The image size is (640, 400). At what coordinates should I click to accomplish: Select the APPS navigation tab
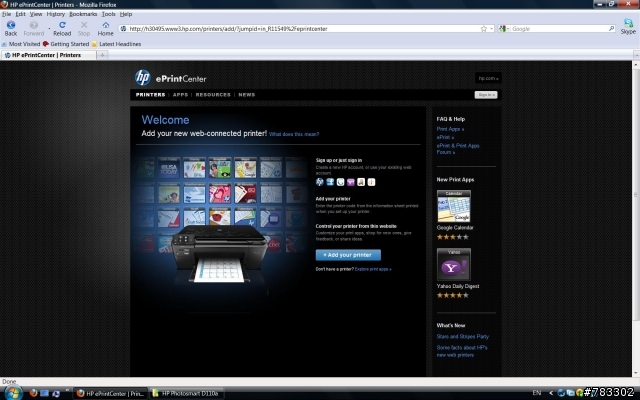point(180,95)
